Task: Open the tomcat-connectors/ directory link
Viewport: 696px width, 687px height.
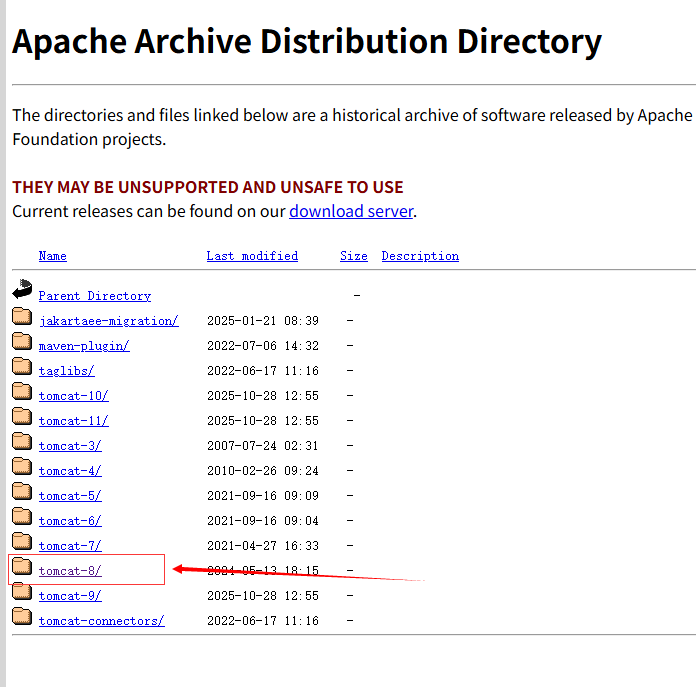Action: click(x=102, y=621)
